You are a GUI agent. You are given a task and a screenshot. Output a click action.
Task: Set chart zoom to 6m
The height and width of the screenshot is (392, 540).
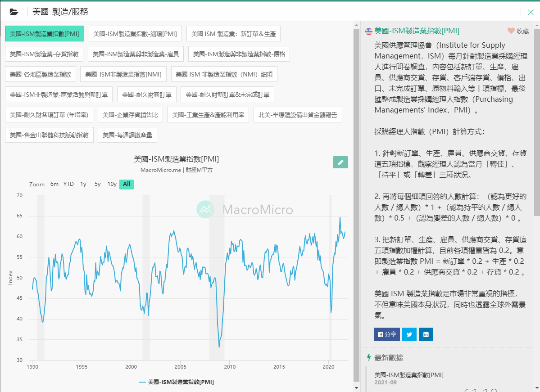[54, 184]
